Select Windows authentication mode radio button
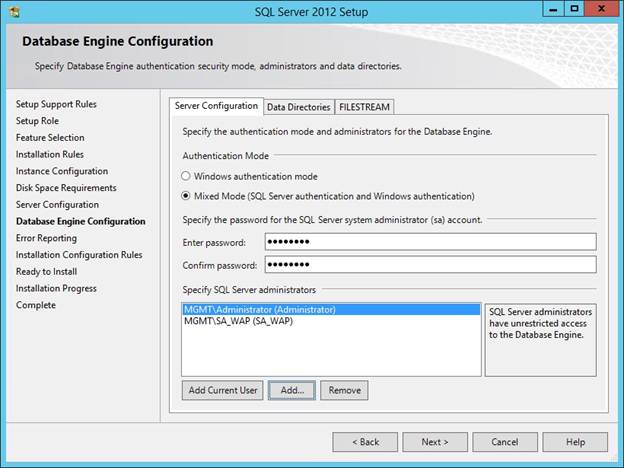This screenshot has width=624, height=468. click(186, 176)
